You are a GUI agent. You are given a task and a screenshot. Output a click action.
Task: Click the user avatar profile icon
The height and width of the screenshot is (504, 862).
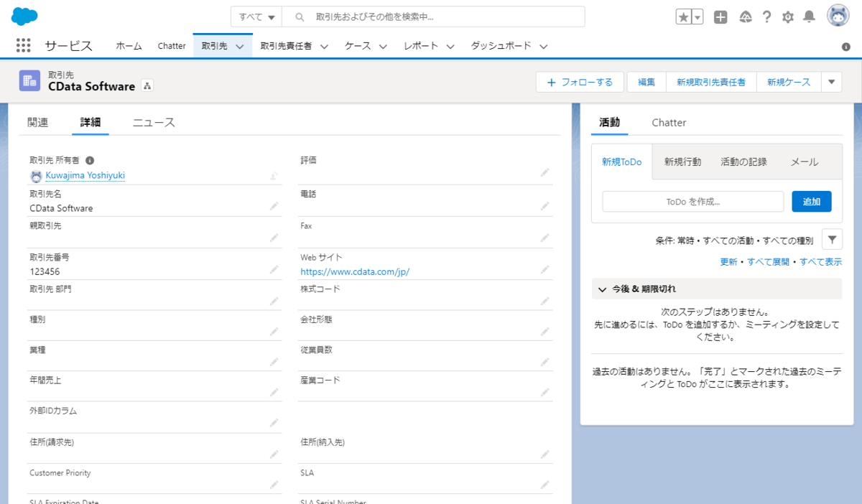[x=838, y=16]
